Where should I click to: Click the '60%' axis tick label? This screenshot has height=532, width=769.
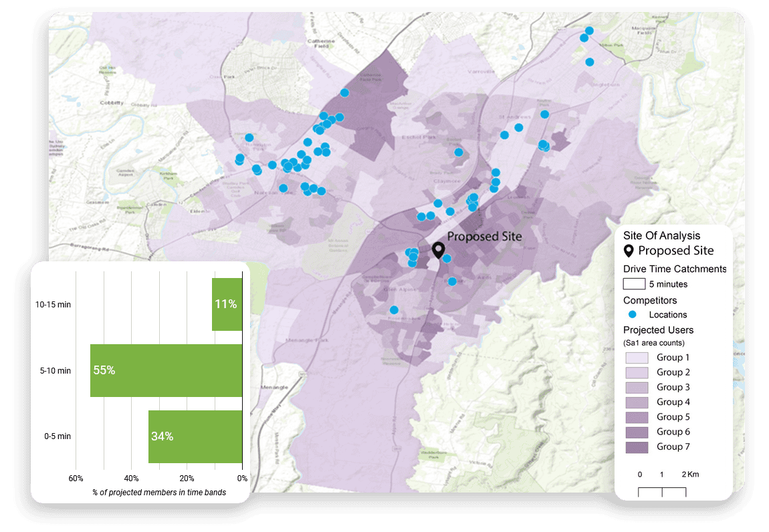pyautogui.click(x=76, y=479)
